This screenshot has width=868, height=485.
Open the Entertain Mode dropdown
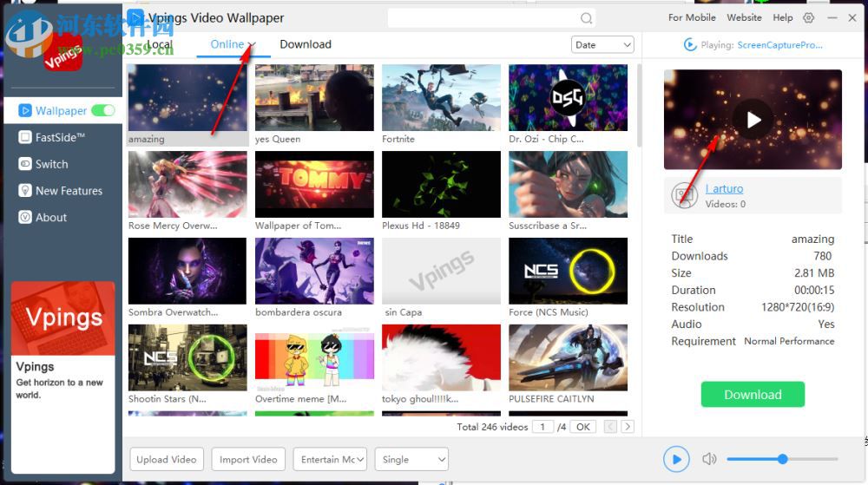coord(330,459)
